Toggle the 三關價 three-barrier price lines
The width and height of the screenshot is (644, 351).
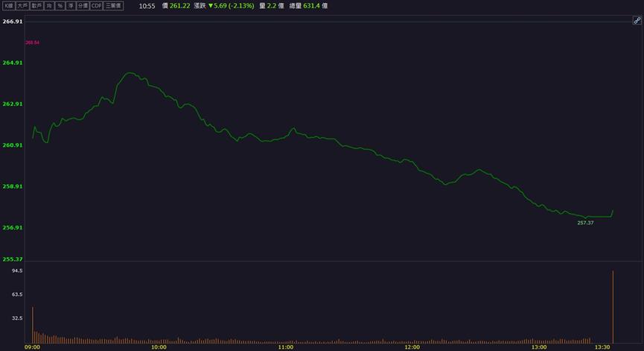tap(113, 6)
